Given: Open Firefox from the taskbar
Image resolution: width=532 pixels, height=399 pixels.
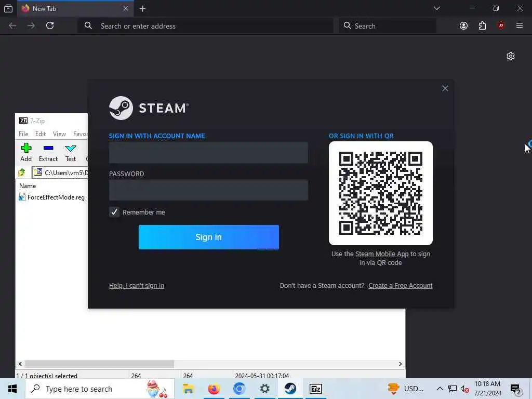Looking at the screenshot, I should pos(214,389).
